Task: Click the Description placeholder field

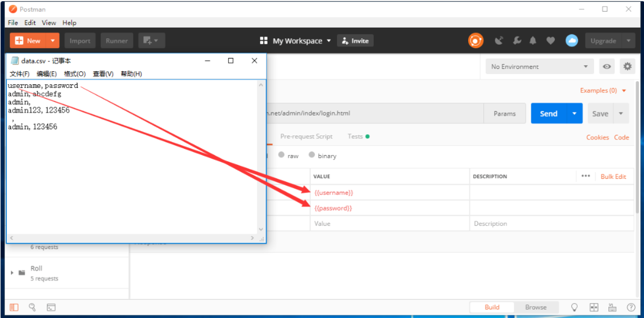Action: tap(552, 223)
